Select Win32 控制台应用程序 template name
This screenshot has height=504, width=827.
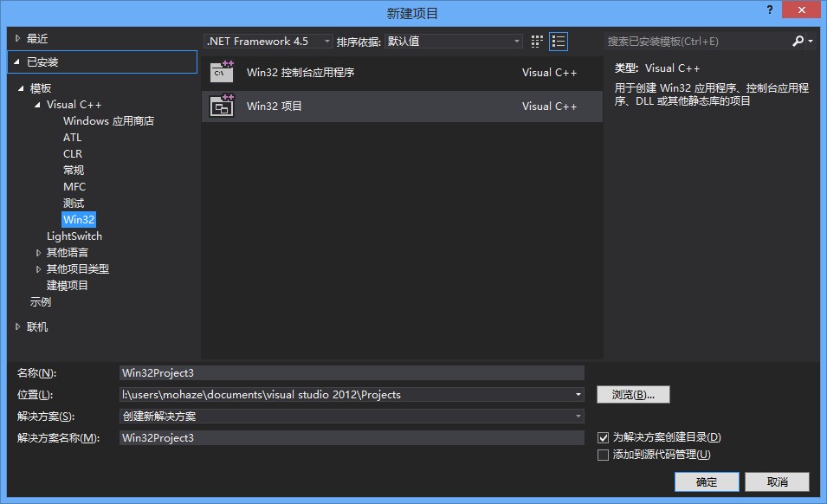[x=300, y=72]
